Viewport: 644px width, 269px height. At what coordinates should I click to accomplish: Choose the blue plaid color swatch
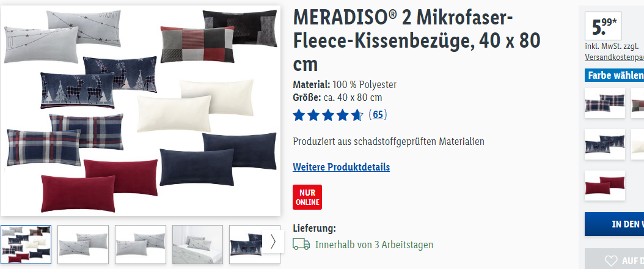pos(604,103)
